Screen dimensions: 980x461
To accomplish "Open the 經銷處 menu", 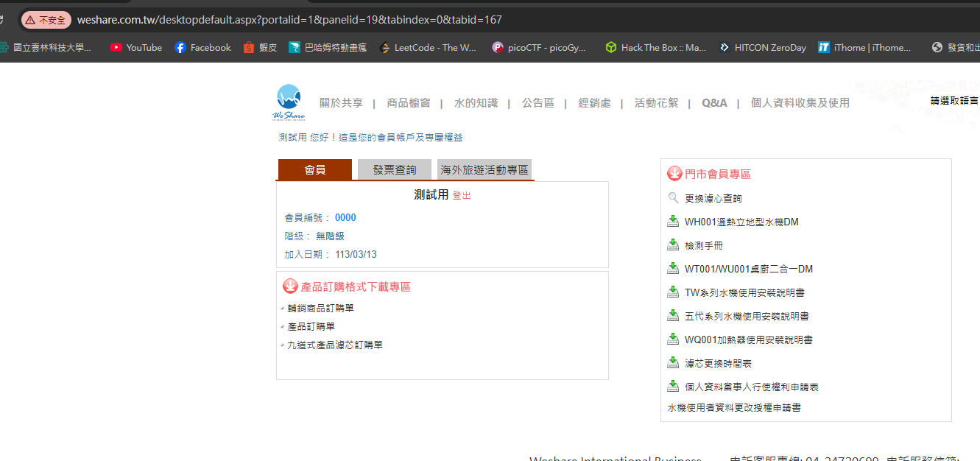I will pyautogui.click(x=594, y=103).
